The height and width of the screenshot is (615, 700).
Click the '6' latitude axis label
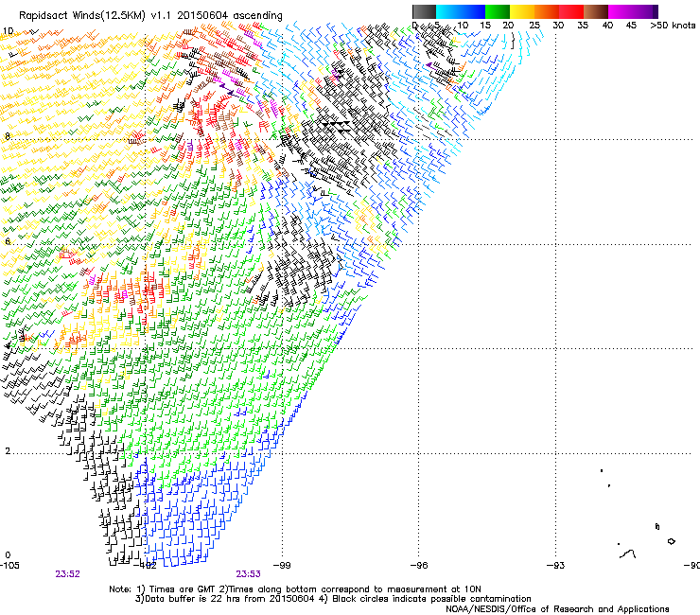[x=8, y=241]
